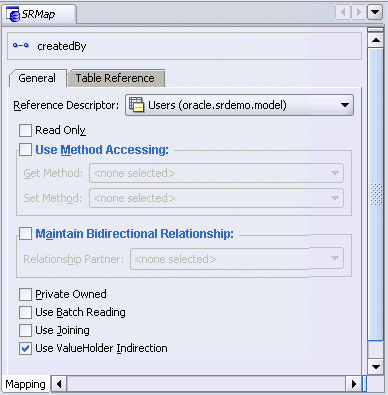
Task: Click the vertical scrollbar thumb
Action: point(376,194)
